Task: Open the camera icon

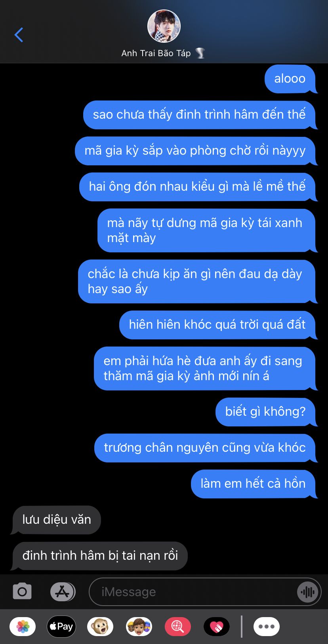Action: point(22,591)
